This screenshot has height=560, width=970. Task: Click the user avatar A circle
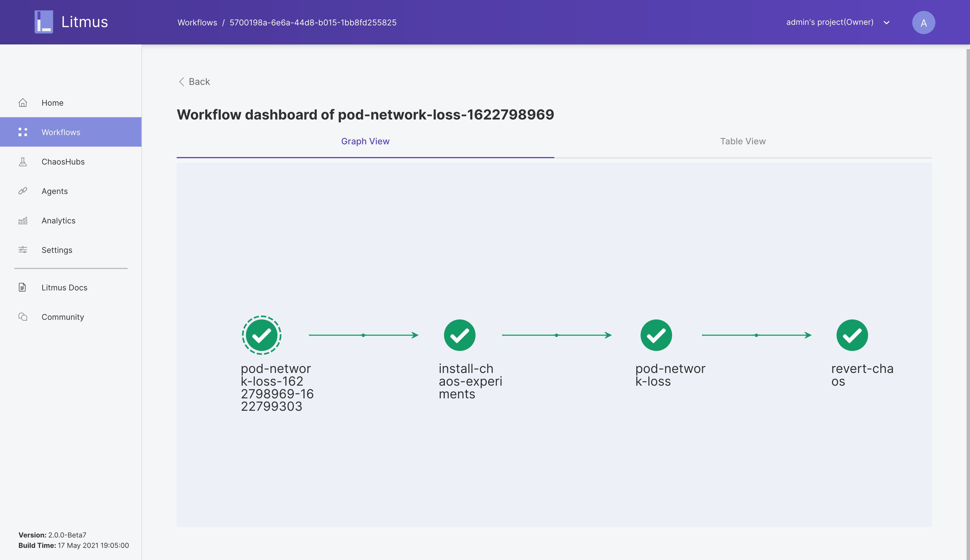tap(923, 23)
